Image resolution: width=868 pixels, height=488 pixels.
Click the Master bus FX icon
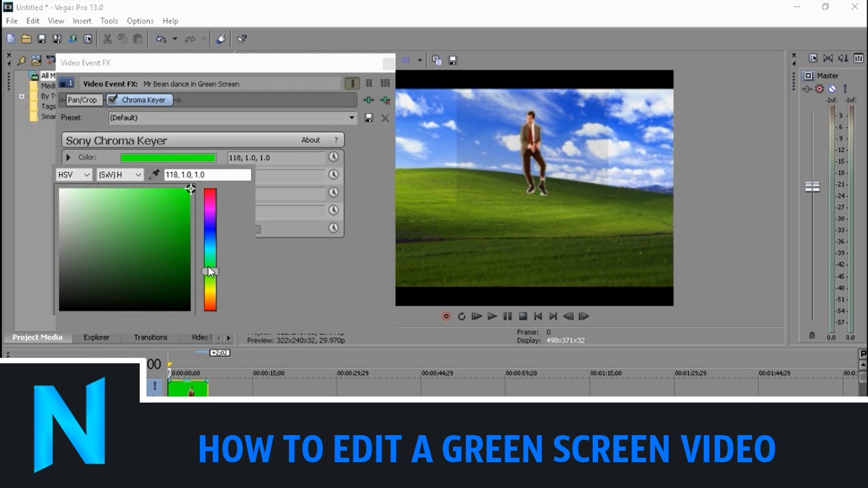point(808,89)
